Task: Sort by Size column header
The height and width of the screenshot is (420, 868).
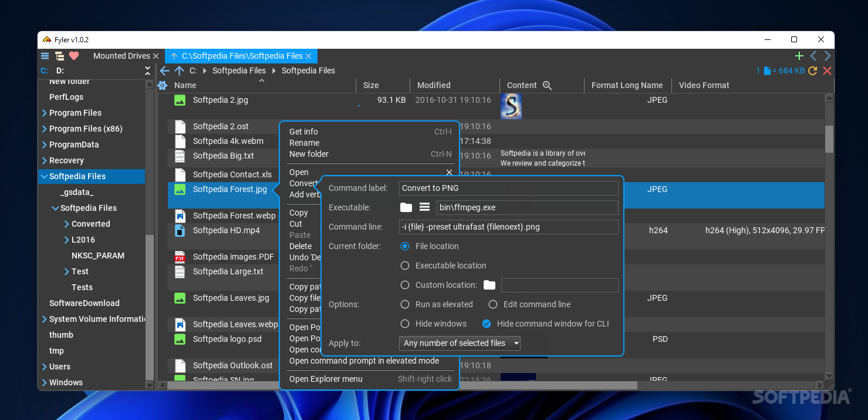Action: (x=371, y=85)
